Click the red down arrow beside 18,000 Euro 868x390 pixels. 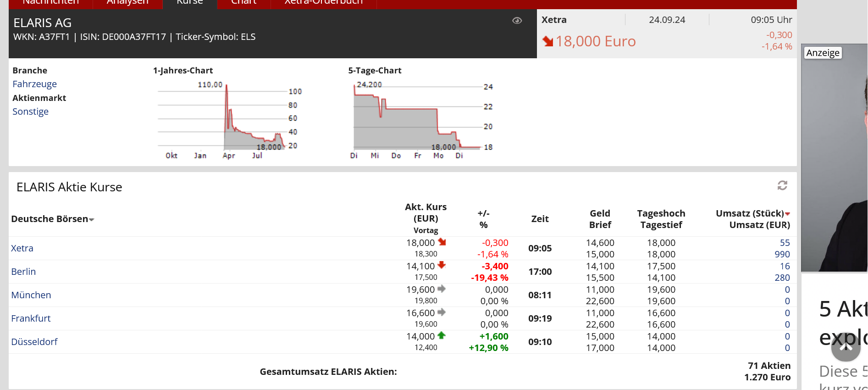[547, 41]
